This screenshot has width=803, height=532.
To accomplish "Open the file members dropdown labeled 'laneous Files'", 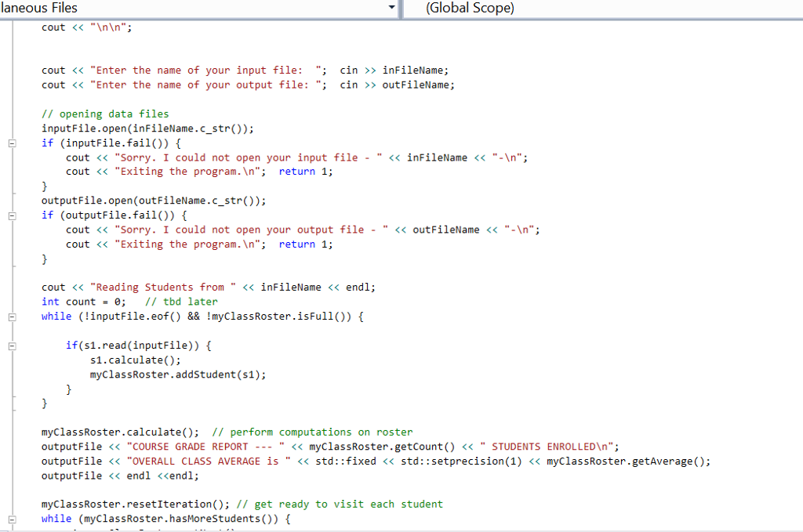I will [x=196, y=9].
